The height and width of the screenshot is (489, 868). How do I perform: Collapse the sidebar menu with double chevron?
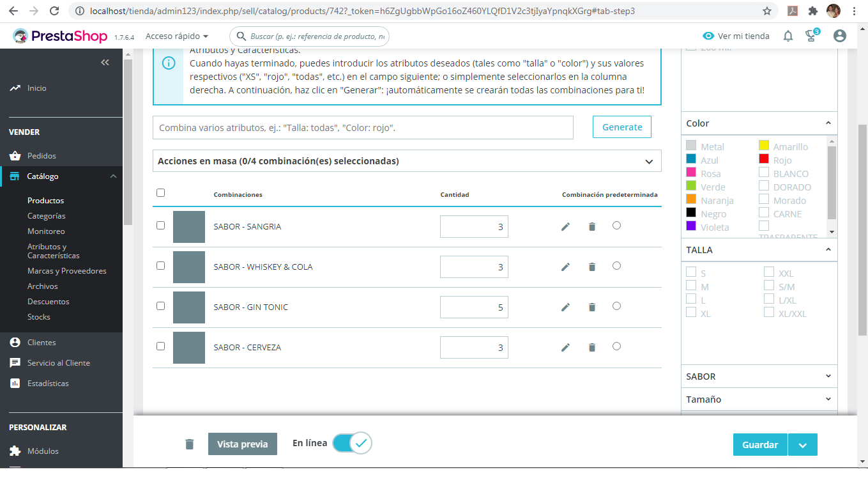tap(105, 62)
